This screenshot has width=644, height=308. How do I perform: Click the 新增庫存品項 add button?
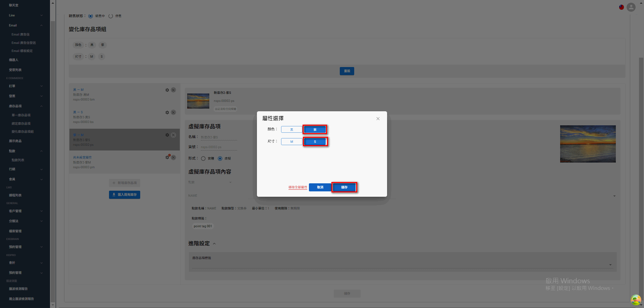pos(124,183)
